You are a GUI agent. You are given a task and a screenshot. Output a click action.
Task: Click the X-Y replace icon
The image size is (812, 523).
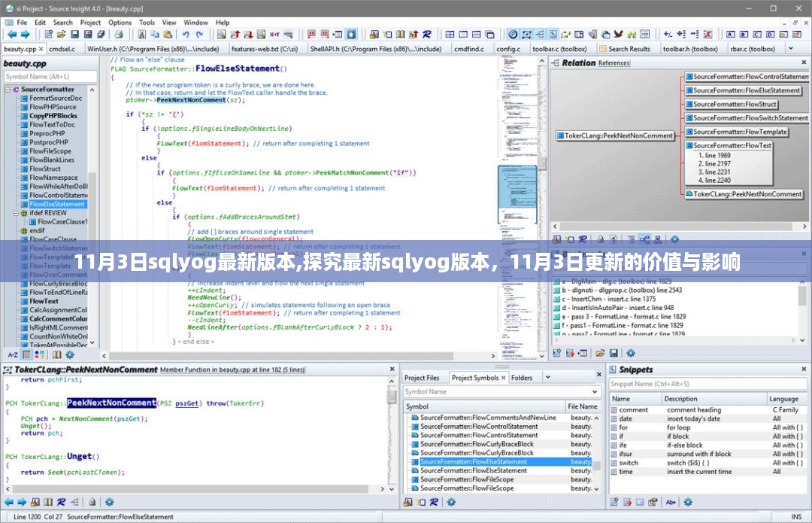point(274,35)
